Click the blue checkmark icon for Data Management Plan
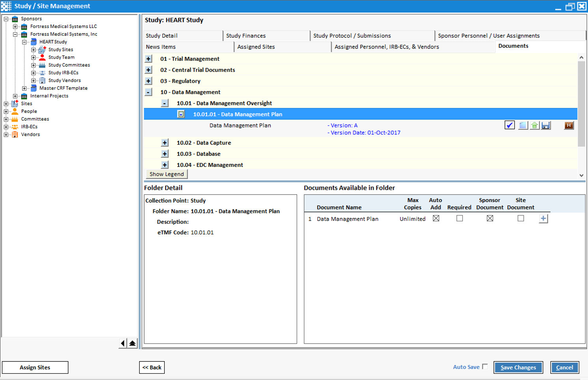This screenshot has height=380, width=588. (509, 125)
